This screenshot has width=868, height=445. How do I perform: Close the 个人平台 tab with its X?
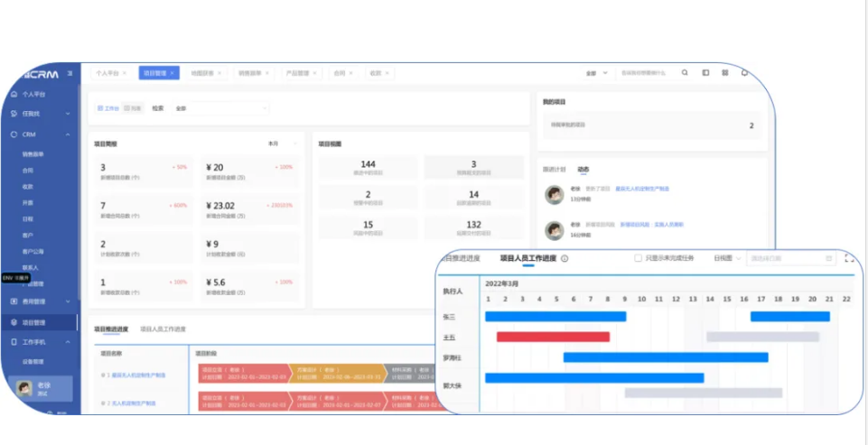coord(125,73)
